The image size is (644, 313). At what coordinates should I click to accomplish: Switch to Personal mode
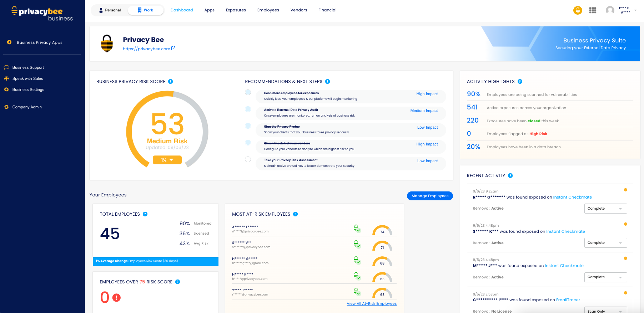tap(110, 10)
